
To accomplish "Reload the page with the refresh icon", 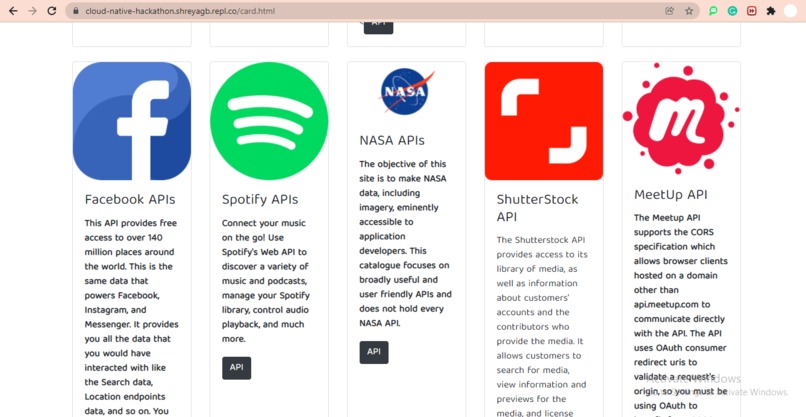I will click(52, 11).
